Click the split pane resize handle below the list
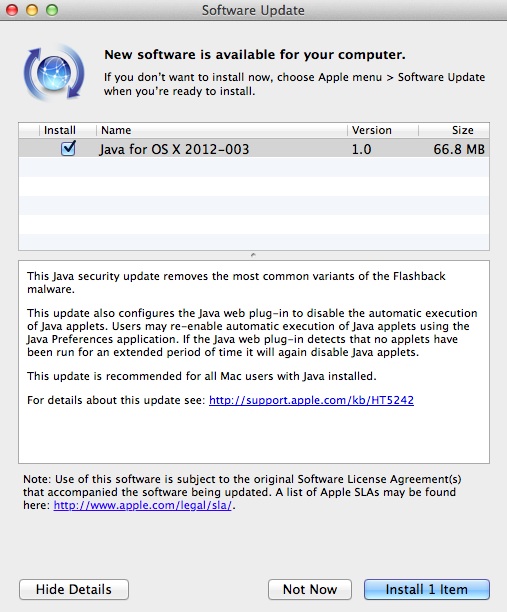Viewport: 507px width, 612px height. pyautogui.click(x=253, y=255)
